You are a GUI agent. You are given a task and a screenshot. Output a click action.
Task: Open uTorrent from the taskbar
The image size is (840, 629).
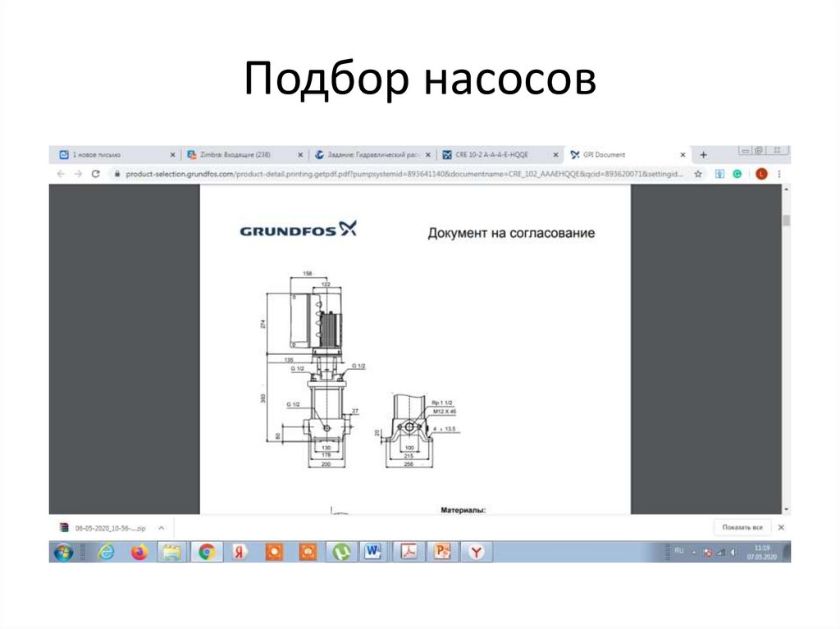[340, 552]
